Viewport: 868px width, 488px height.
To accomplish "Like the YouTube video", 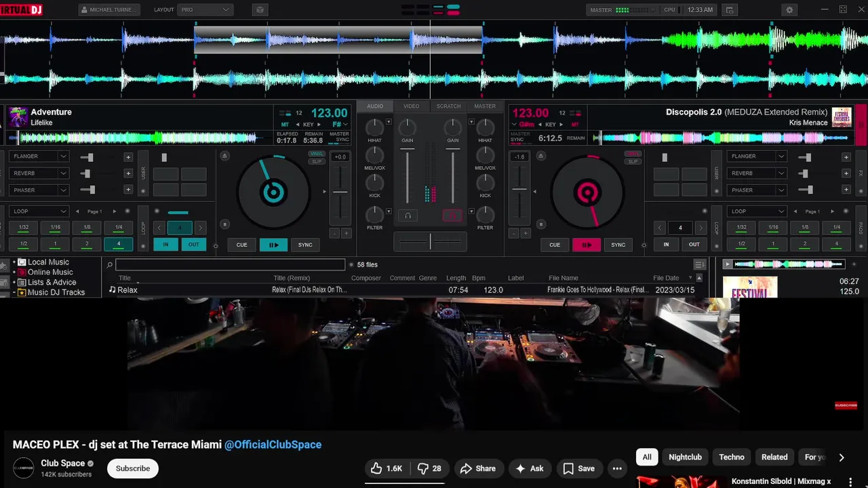I will click(x=386, y=468).
